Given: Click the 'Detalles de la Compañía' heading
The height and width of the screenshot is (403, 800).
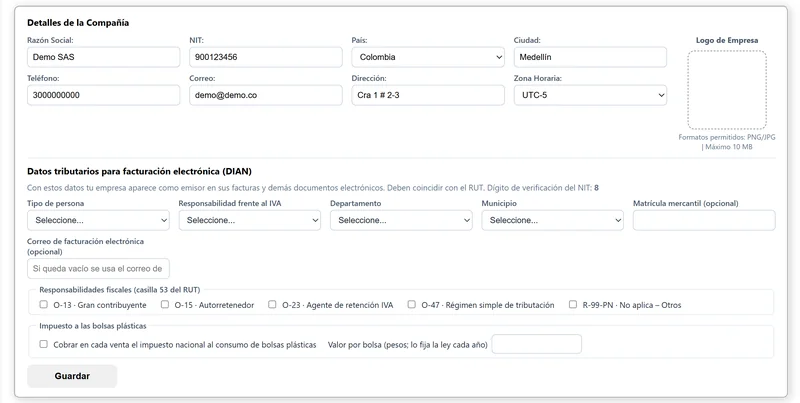Looking at the screenshot, I should pyautogui.click(x=78, y=22).
